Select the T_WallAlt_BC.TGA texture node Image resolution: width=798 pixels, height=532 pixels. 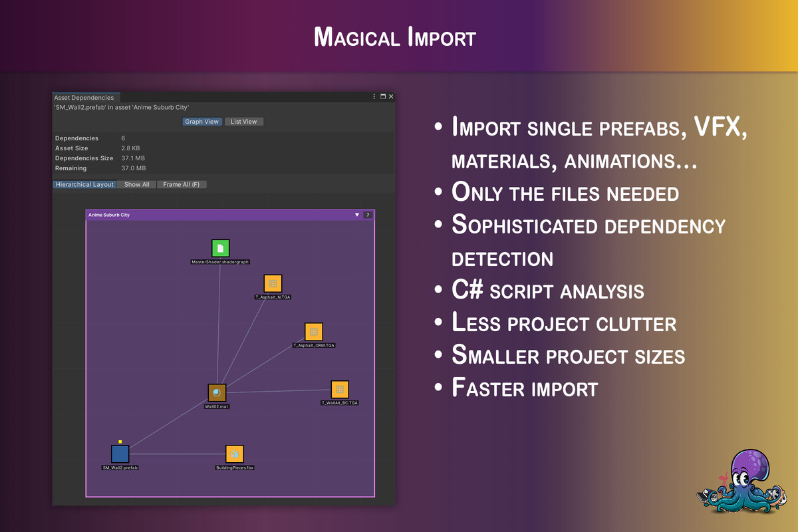tap(340, 388)
